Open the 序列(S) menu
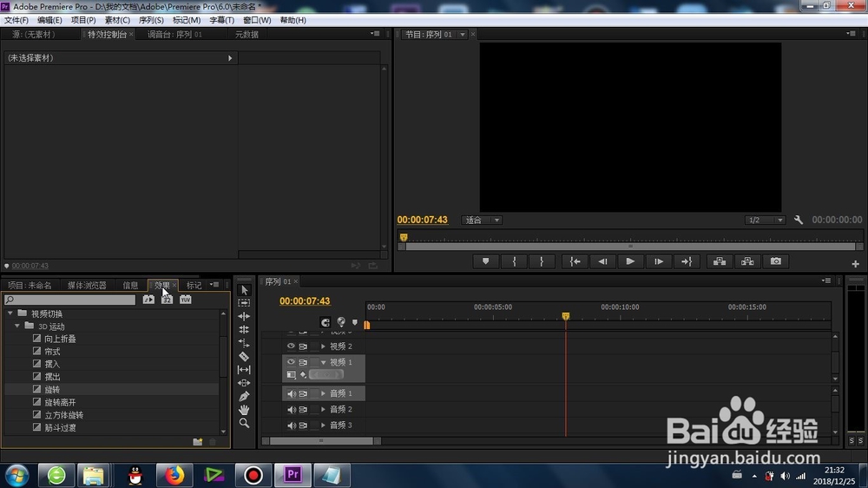The height and width of the screenshot is (488, 868). click(x=151, y=20)
